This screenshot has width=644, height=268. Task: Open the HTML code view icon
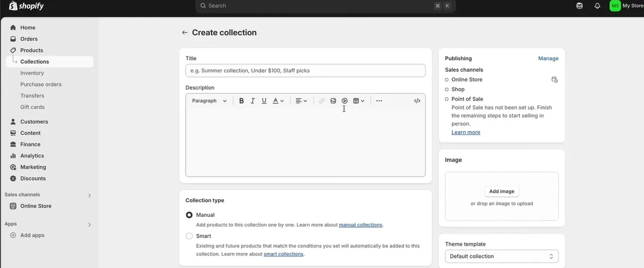(417, 101)
